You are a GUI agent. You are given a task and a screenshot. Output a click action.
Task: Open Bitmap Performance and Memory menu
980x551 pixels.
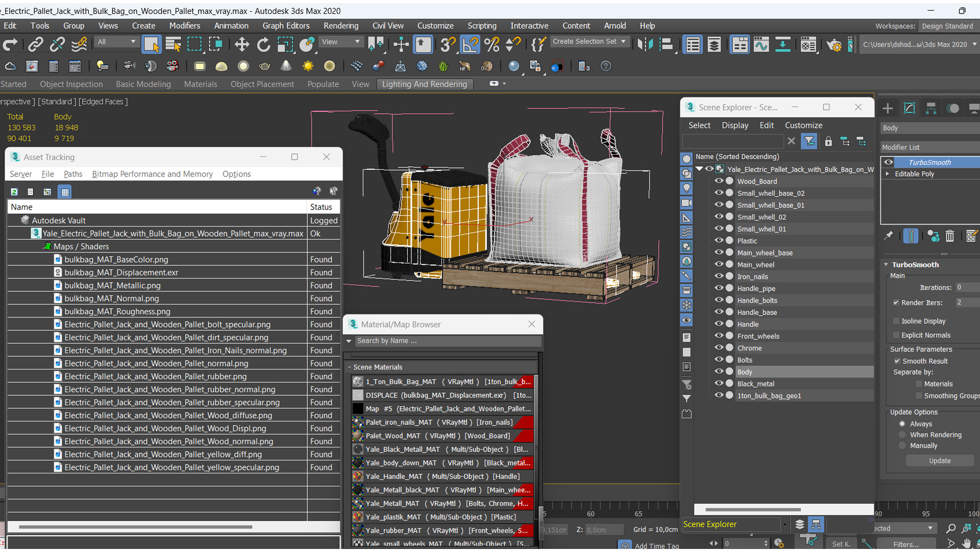152,174
